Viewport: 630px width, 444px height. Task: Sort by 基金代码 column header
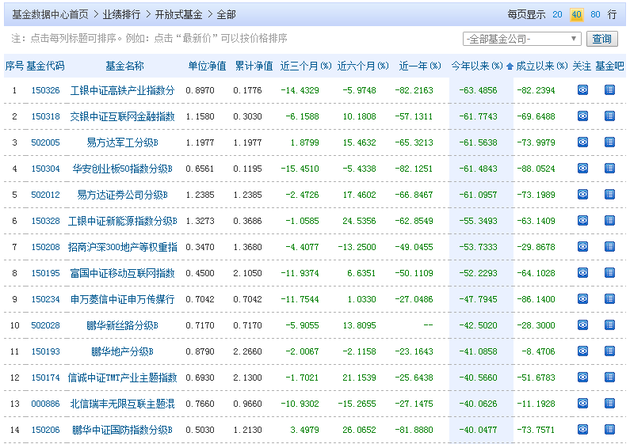(x=45, y=65)
